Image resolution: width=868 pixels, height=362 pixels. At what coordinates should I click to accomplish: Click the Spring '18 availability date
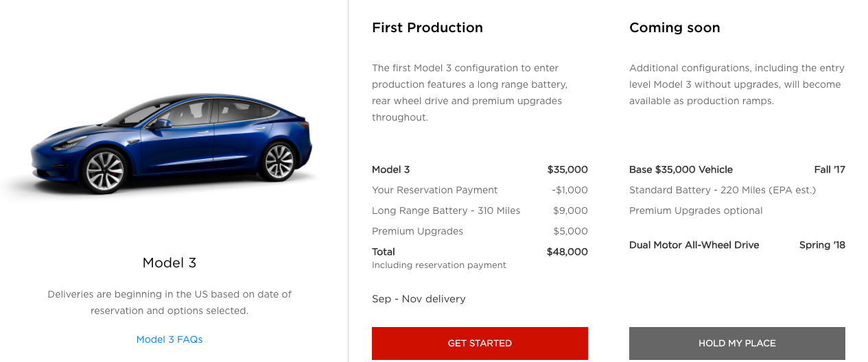pos(822,245)
